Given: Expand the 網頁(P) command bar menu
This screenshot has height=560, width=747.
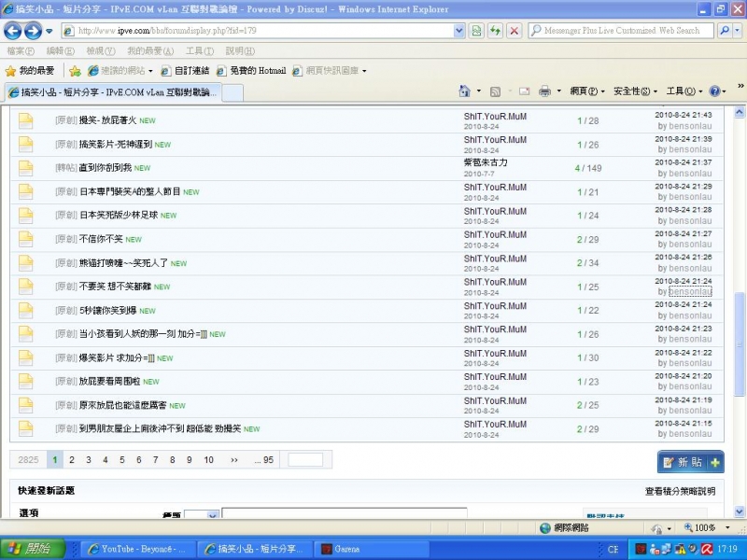Looking at the screenshot, I should pos(586,91).
